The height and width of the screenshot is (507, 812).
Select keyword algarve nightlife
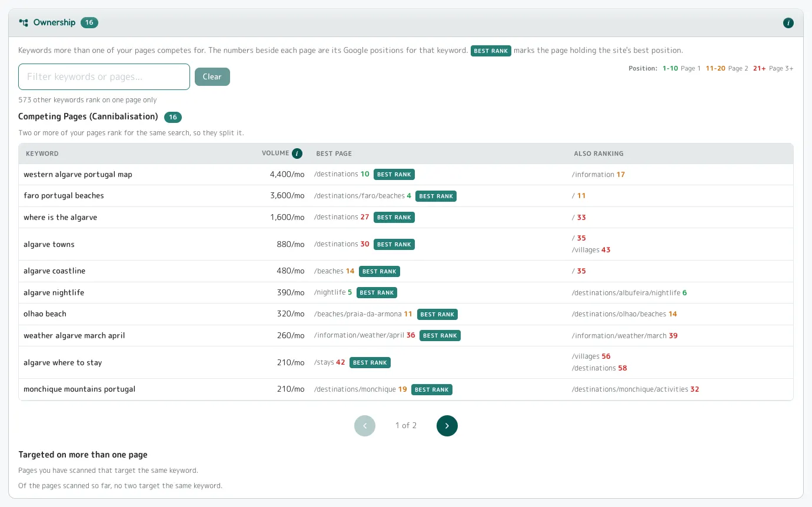coord(54,293)
